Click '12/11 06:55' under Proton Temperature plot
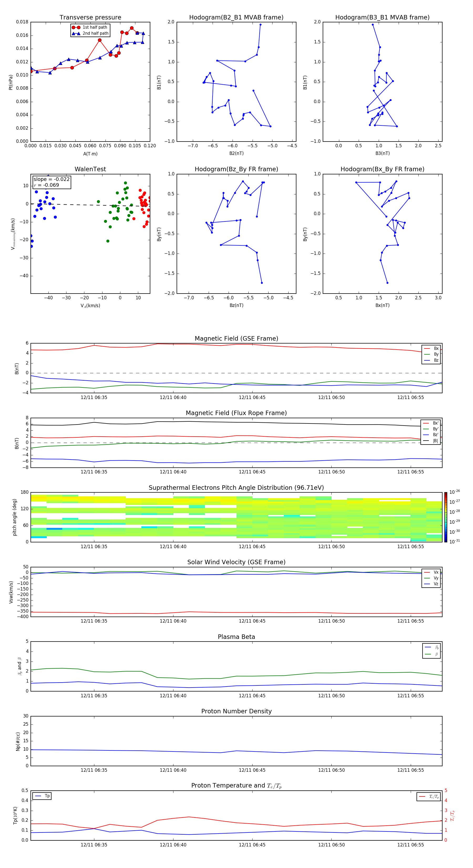This screenshot has height=868, width=473. [x=410, y=845]
